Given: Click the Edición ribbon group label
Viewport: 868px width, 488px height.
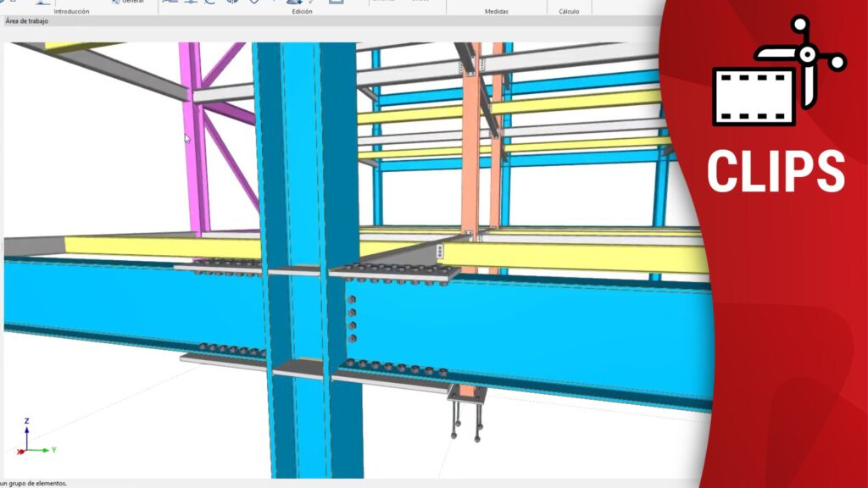Looking at the screenshot, I should (x=301, y=12).
